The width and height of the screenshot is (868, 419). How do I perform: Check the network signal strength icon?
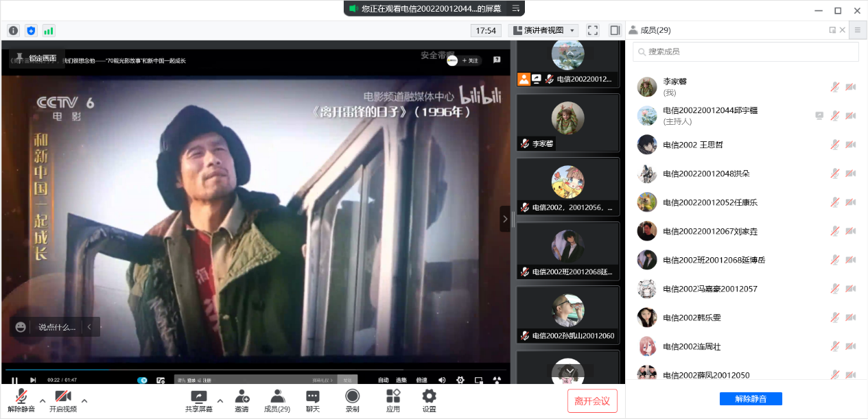point(49,30)
